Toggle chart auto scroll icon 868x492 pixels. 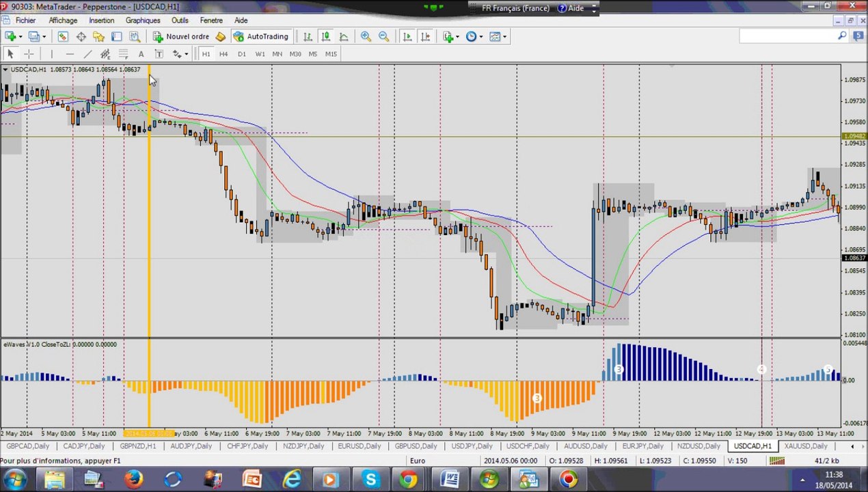(407, 36)
